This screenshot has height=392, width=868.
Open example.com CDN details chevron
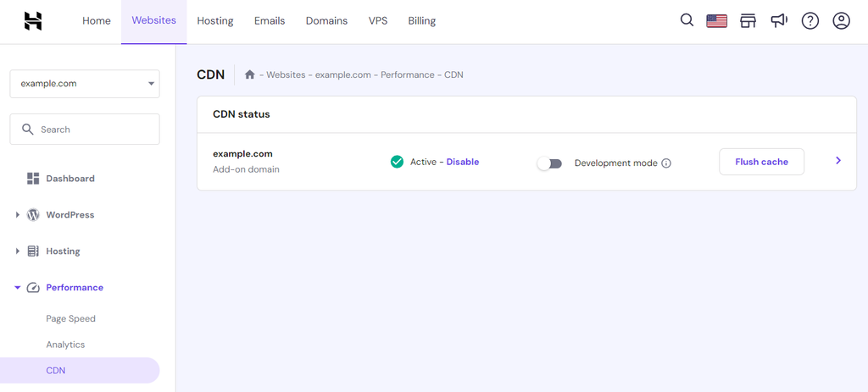tap(838, 160)
